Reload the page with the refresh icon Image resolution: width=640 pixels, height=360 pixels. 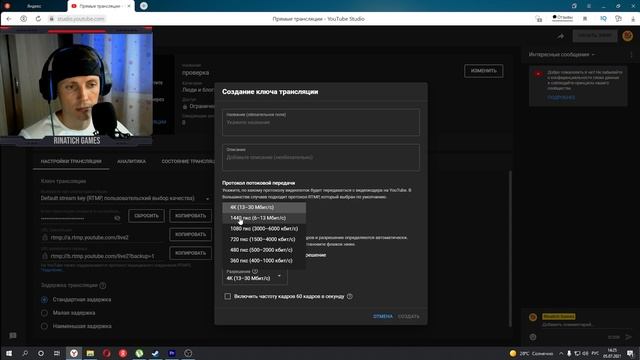[38, 19]
